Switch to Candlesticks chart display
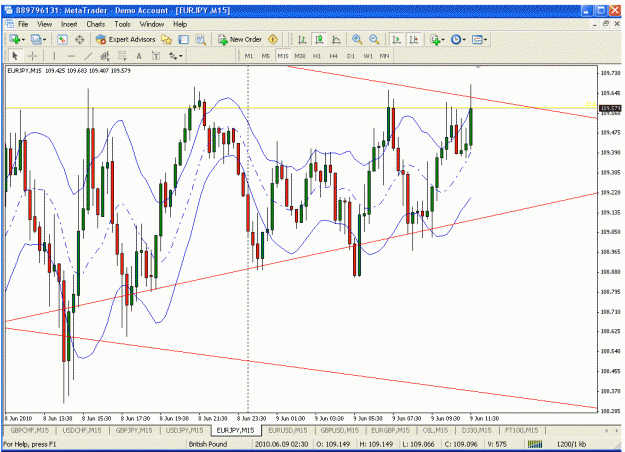 [319, 39]
